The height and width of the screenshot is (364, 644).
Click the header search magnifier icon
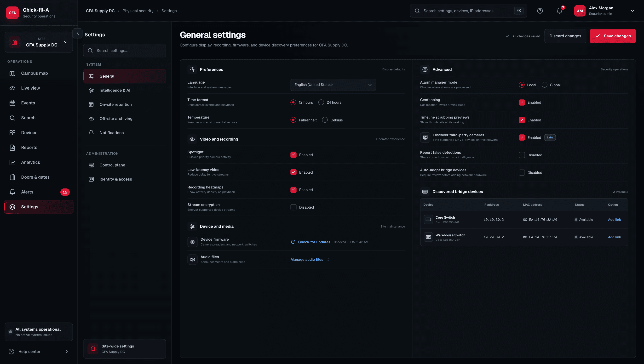(417, 11)
